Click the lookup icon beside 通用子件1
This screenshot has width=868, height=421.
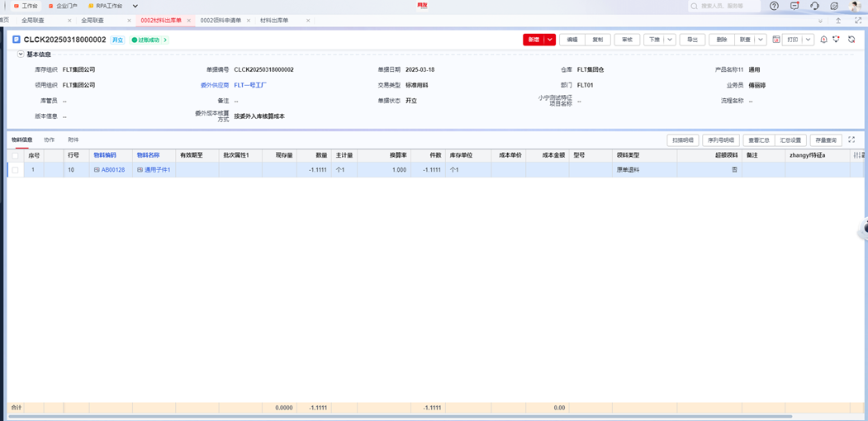pos(140,170)
